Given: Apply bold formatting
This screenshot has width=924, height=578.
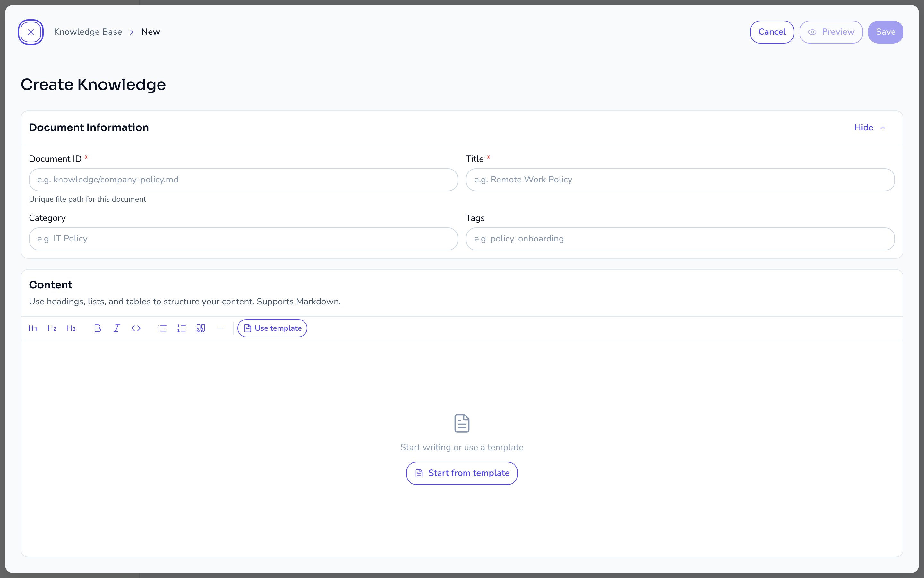Looking at the screenshot, I should (x=97, y=328).
